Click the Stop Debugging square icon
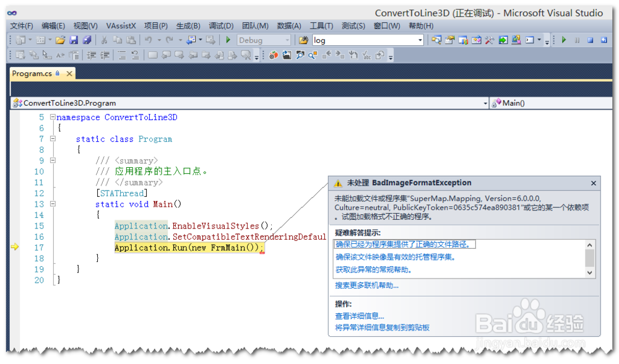Screen dimensions: 619x364 [590, 40]
